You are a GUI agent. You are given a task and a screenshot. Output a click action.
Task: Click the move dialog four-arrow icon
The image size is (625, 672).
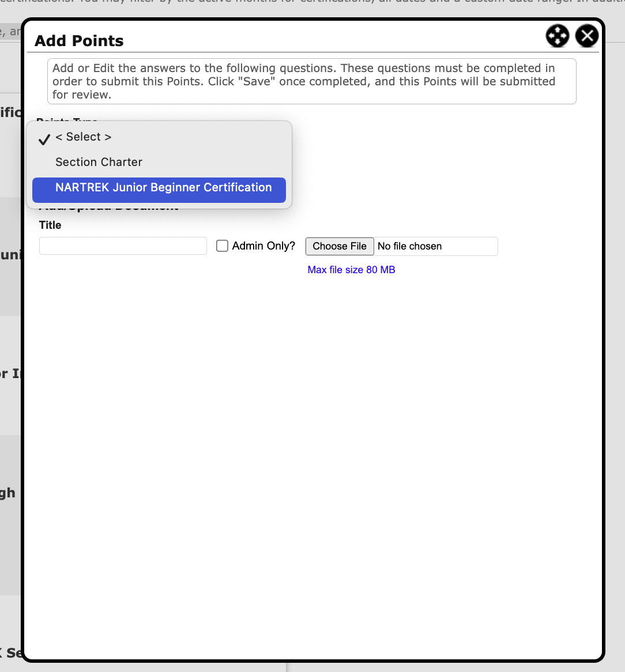[x=557, y=36]
